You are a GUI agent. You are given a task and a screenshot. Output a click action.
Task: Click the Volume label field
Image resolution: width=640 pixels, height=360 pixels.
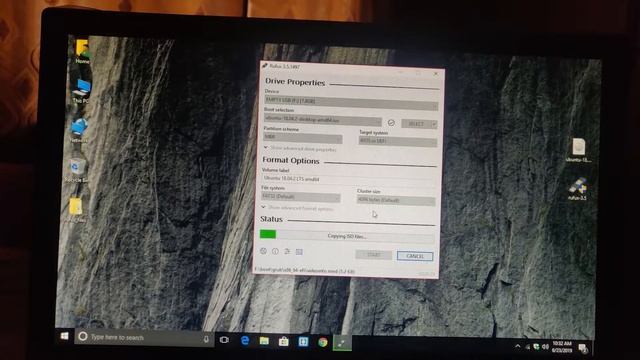348,179
